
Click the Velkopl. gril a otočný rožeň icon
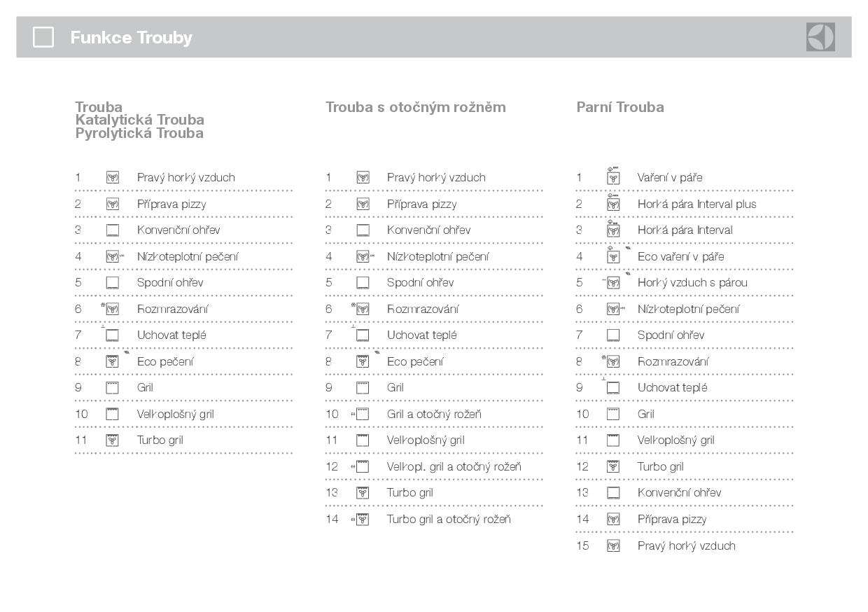coord(362,466)
